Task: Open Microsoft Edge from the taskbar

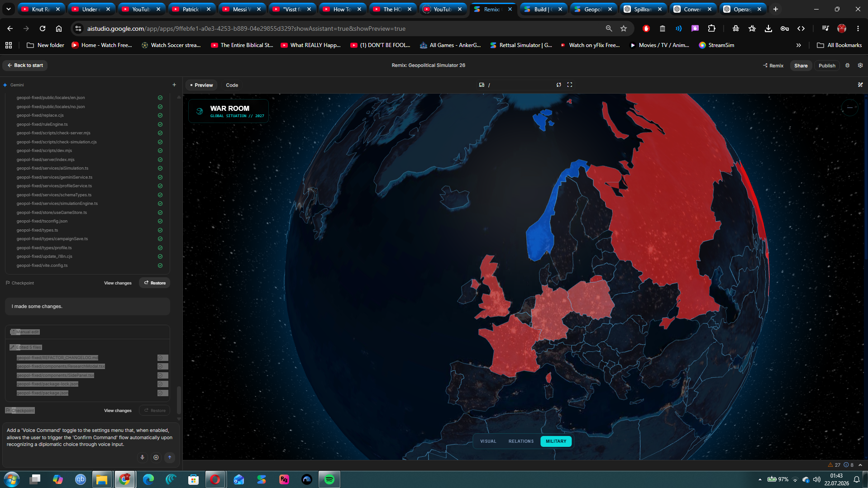Action: (x=148, y=479)
